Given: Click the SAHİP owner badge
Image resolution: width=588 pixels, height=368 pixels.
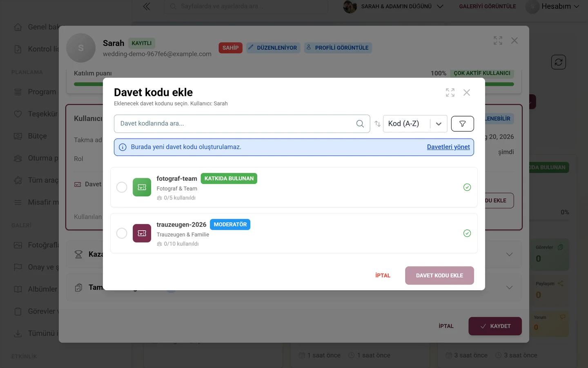Looking at the screenshot, I should click(x=231, y=48).
